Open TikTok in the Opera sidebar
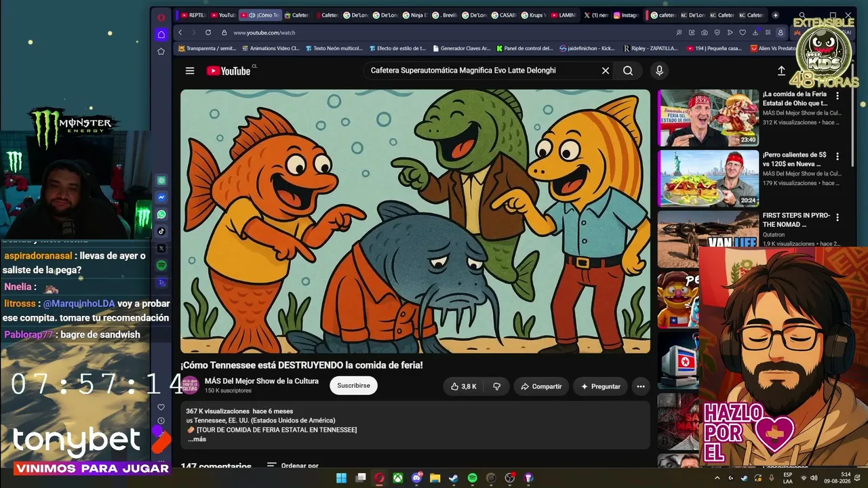 [x=161, y=231]
